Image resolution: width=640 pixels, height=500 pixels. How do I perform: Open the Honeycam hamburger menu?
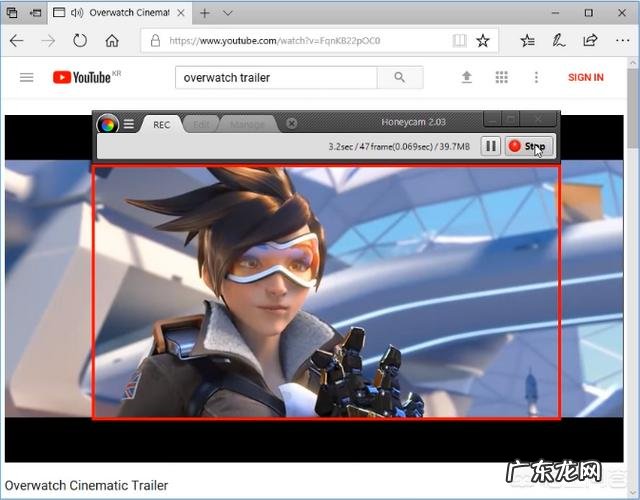tap(128, 124)
